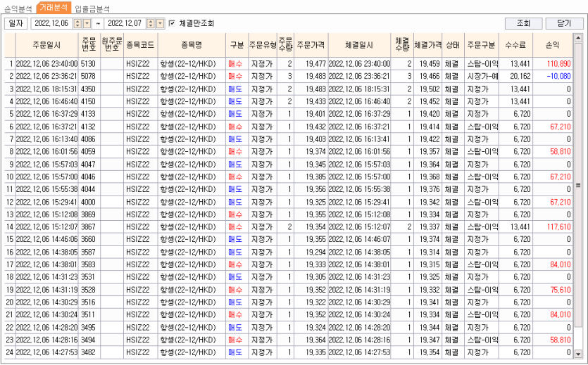Click order number 3516 cell
Screen dimensions: 588x365
point(89,302)
